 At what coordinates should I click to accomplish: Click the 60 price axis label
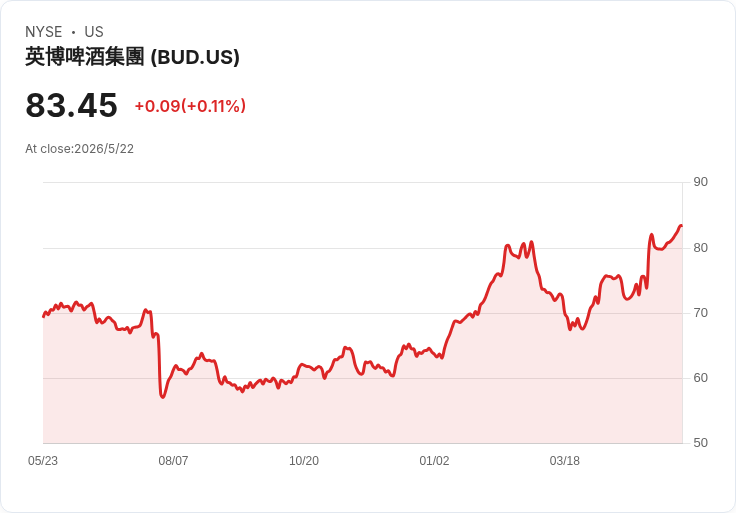point(700,378)
